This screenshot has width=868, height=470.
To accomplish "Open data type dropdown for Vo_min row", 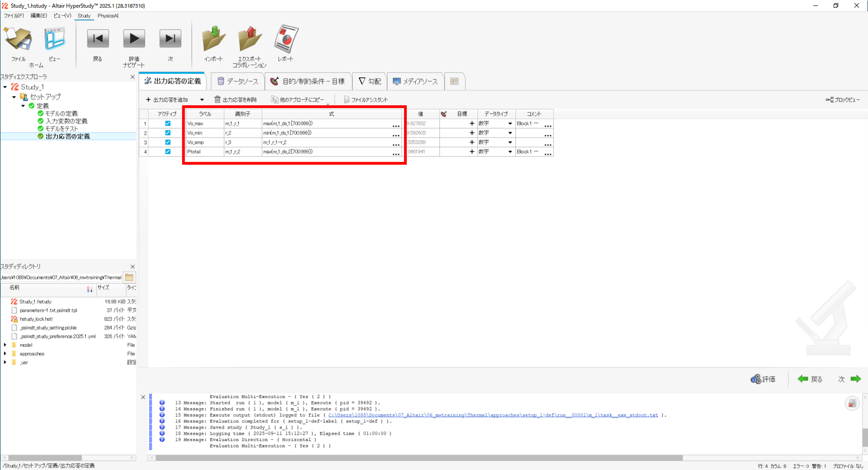I will (510, 133).
